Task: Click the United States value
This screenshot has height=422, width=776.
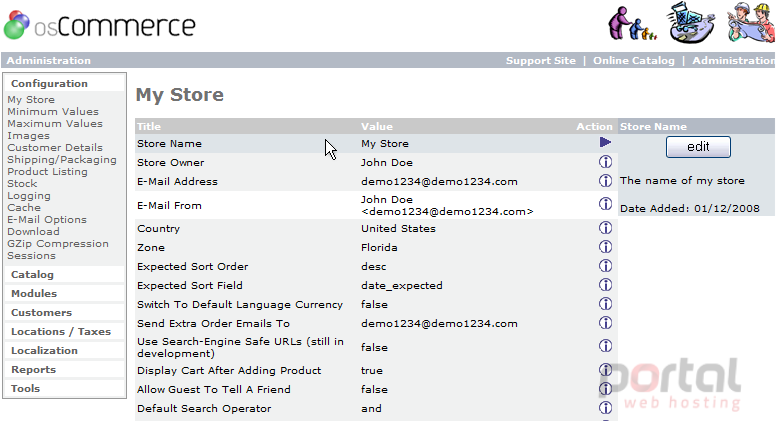Action: point(398,229)
